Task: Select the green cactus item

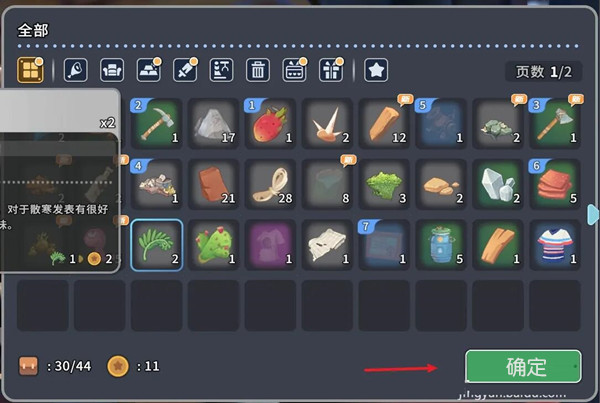Action: [214, 245]
